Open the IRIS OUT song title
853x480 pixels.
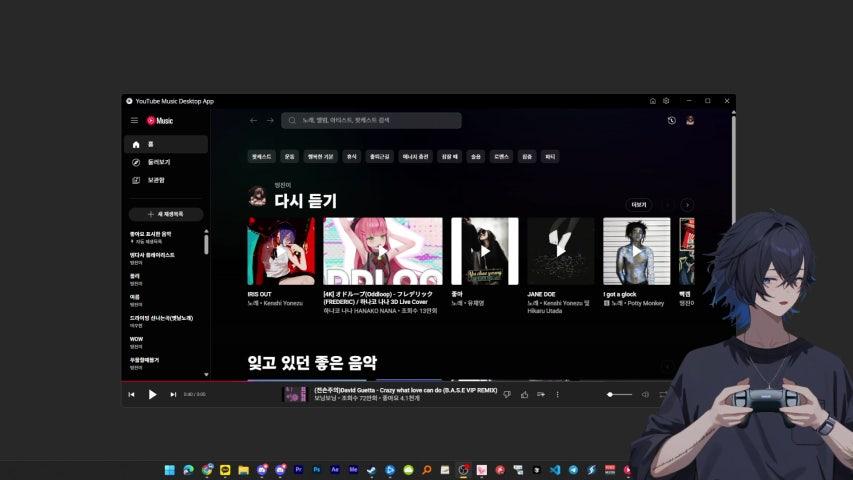259,294
